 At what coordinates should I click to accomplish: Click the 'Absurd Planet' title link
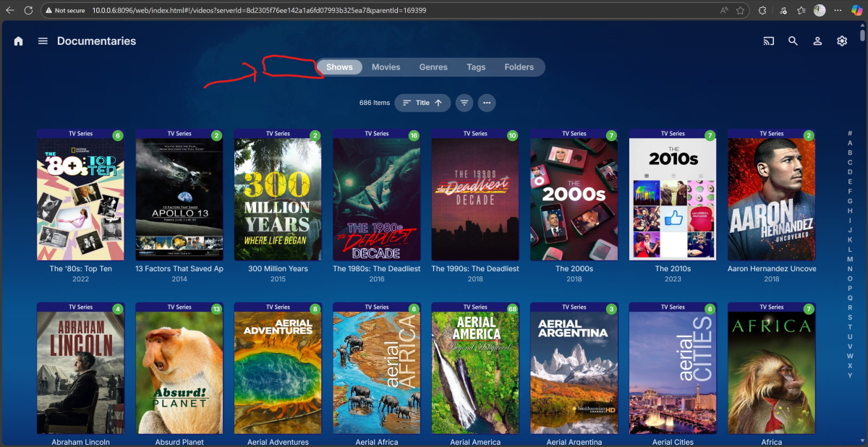(x=179, y=442)
